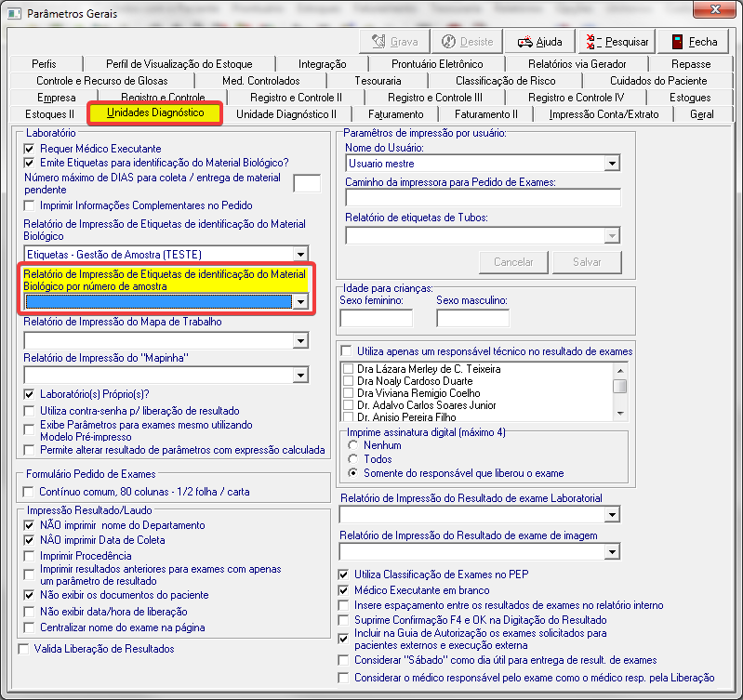
Task: Select the Impressão Conta/Extrato tab
Action: click(604, 114)
